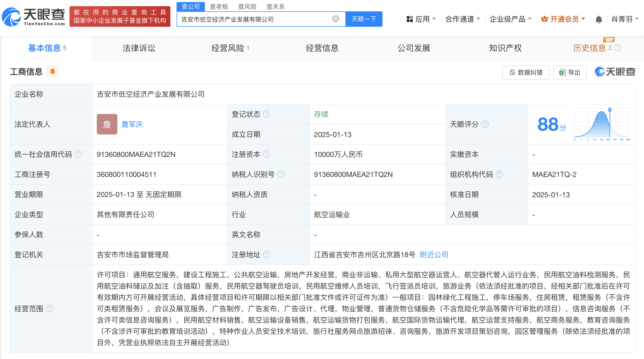
Task: Click the Tianyancha logo at top left
Action: [33, 17]
